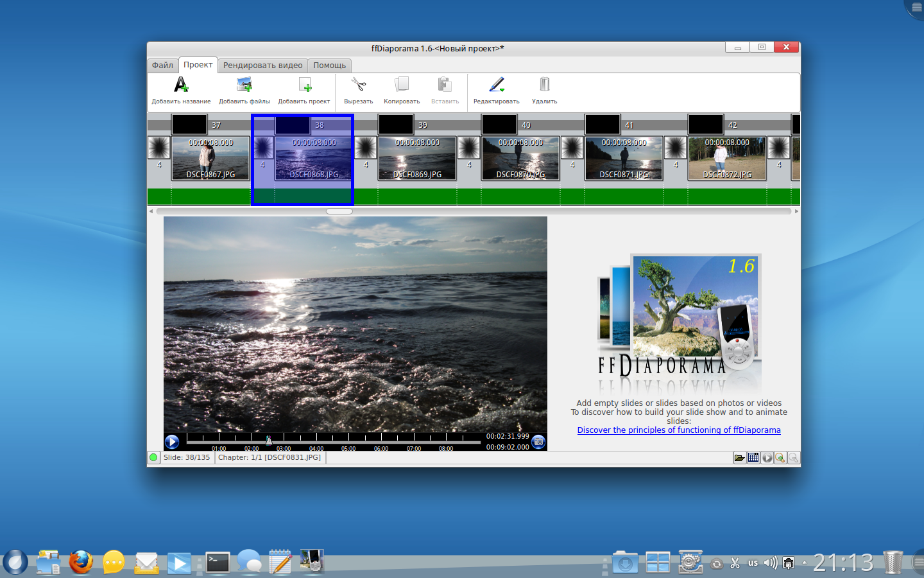Open the Файл tab
The width and height of the screenshot is (924, 578).
tap(162, 66)
